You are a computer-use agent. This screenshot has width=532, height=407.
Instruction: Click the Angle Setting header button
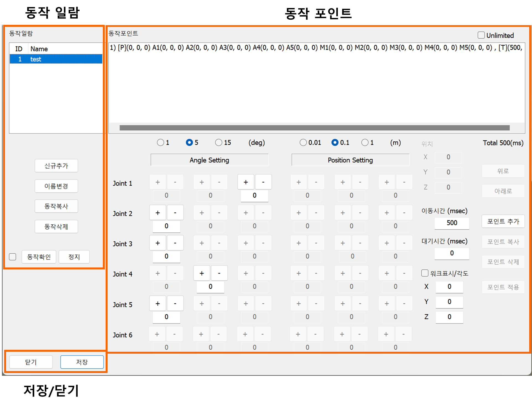(x=209, y=160)
